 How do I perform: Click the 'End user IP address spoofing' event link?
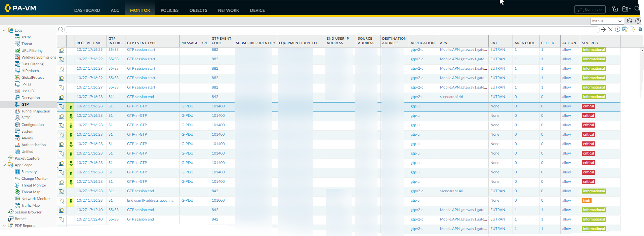[150, 200]
